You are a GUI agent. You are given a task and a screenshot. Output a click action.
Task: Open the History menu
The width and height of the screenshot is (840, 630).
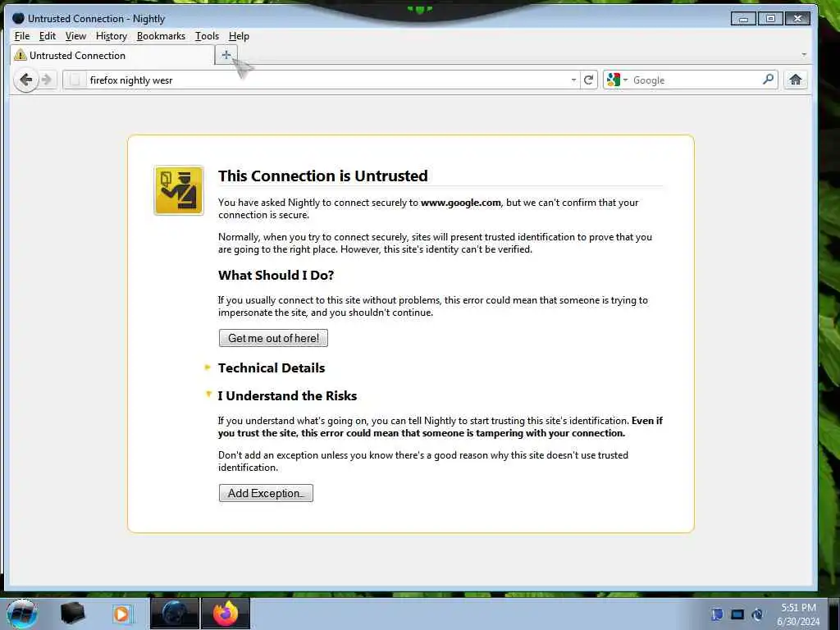click(x=112, y=36)
